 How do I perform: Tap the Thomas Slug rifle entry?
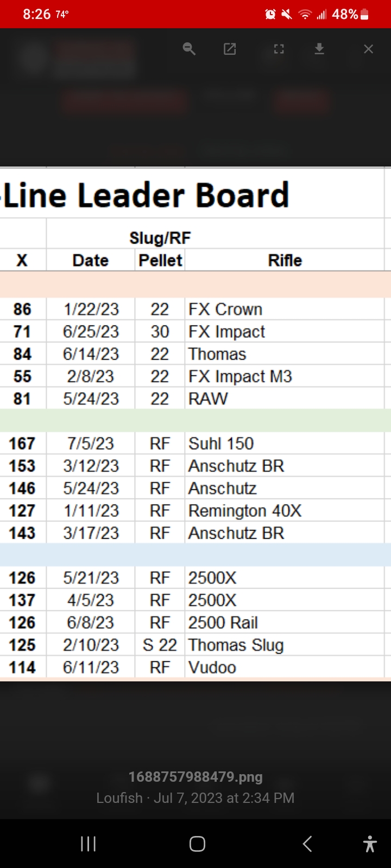click(x=236, y=645)
